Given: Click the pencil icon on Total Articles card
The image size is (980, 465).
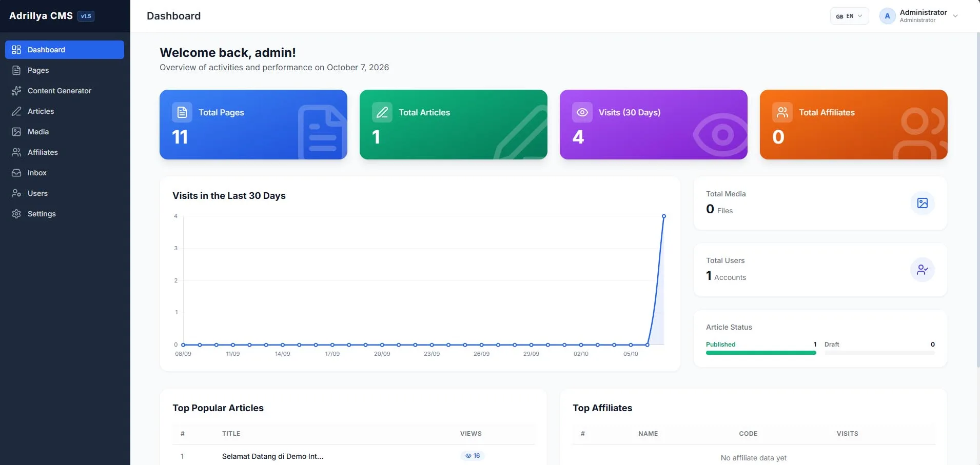Looking at the screenshot, I should [x=382, y=112].
